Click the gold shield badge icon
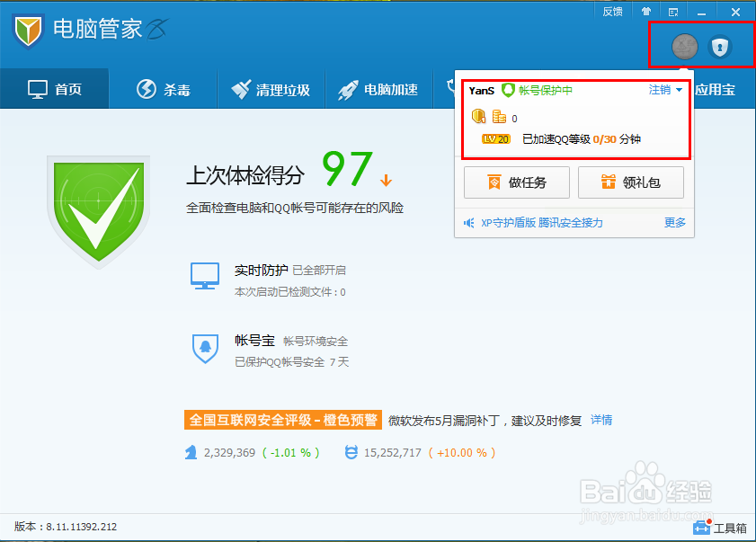This screenshot has height=542, width=756. tap(478, 116)
